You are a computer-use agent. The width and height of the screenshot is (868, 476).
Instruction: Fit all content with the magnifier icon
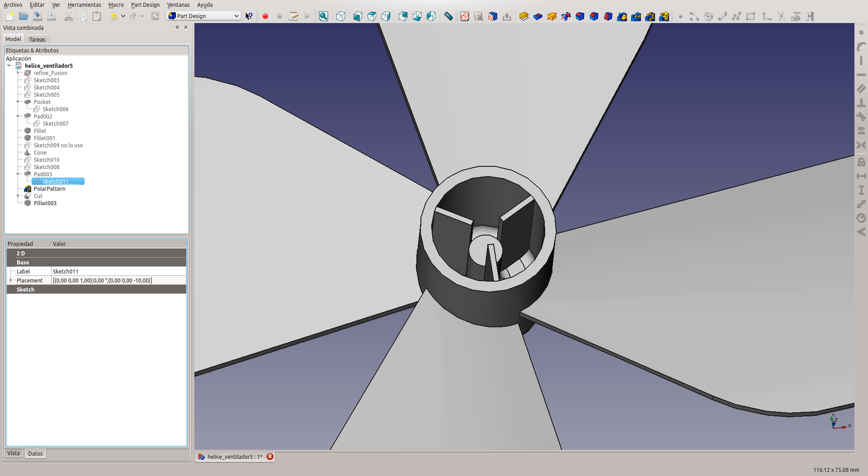pyautogui.click(x=324, y=16)
